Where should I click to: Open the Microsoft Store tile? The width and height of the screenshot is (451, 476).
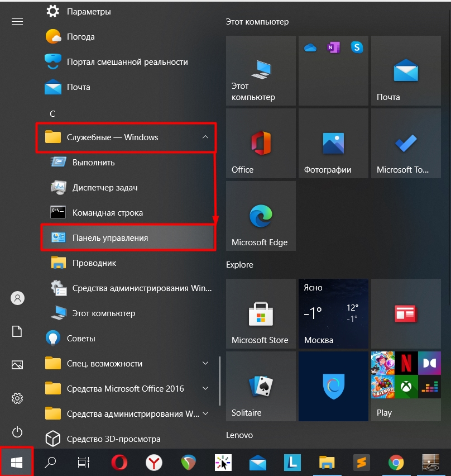261,313
